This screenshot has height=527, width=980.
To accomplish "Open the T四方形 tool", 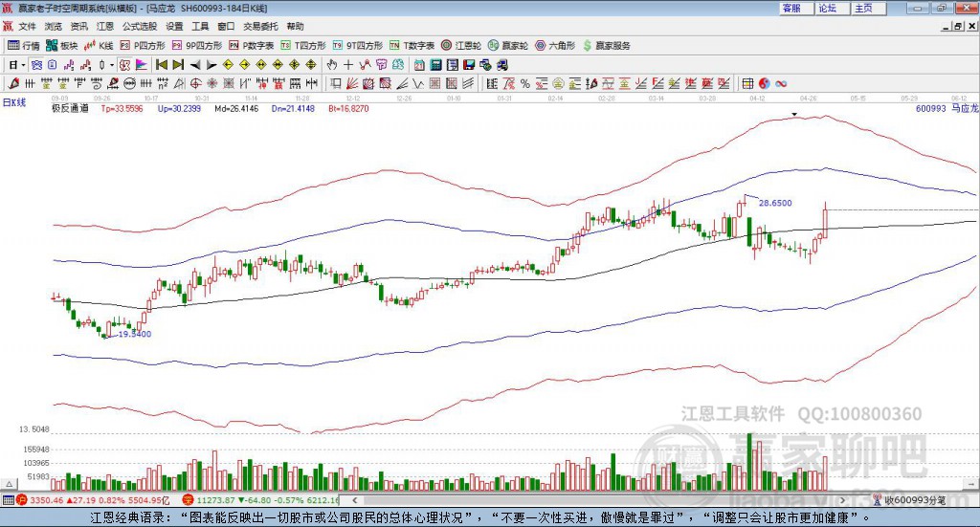I will point(303,46).
